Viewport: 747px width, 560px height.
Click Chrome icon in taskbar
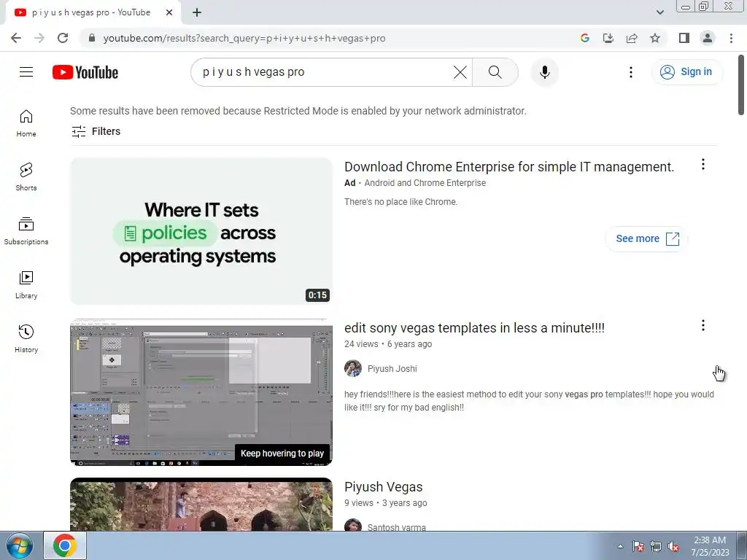pyautogui.click(x=65, y=545)
